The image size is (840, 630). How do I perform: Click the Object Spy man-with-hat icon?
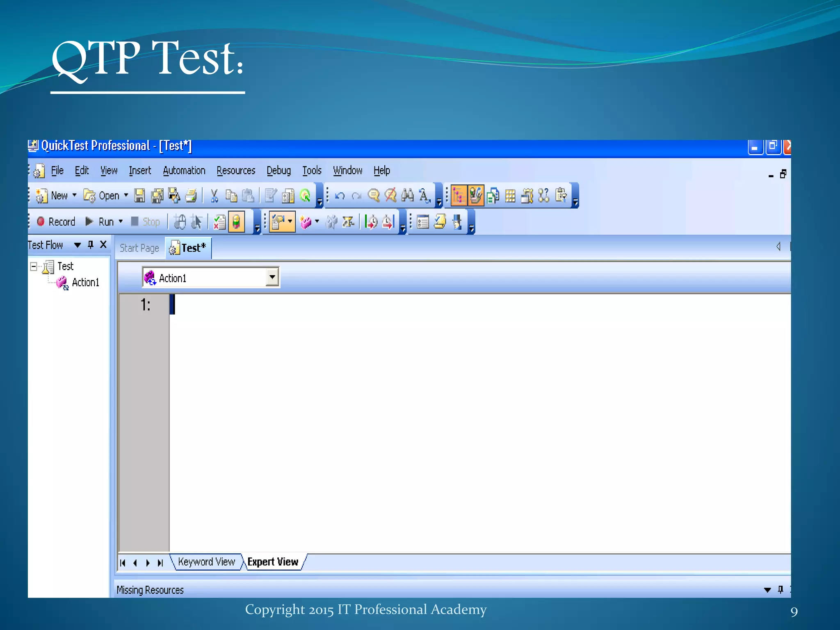click(457, 222)
